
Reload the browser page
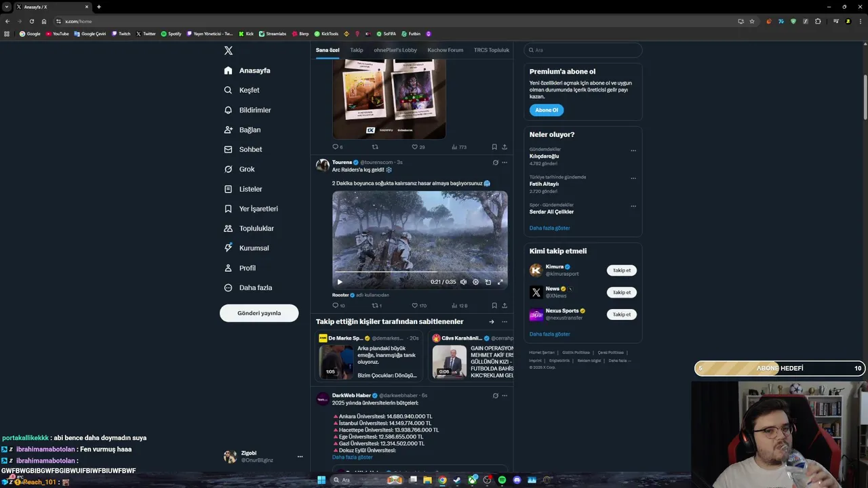click(31, 21)
